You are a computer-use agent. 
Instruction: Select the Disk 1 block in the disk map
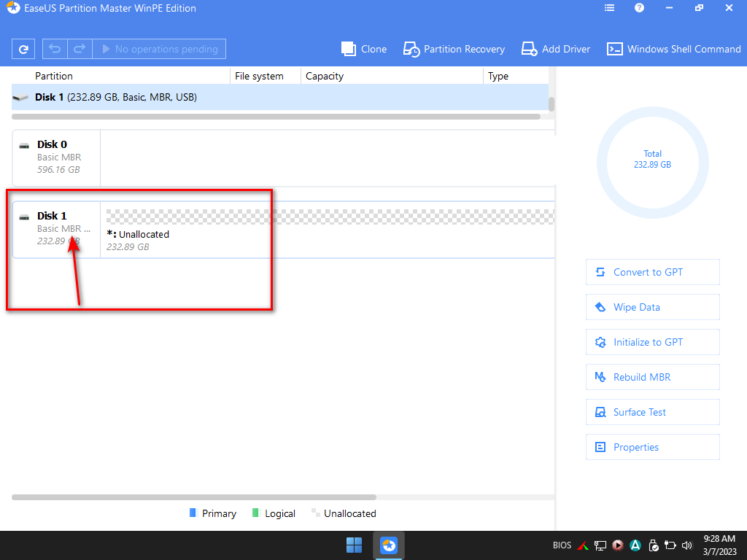pos(56,230)
